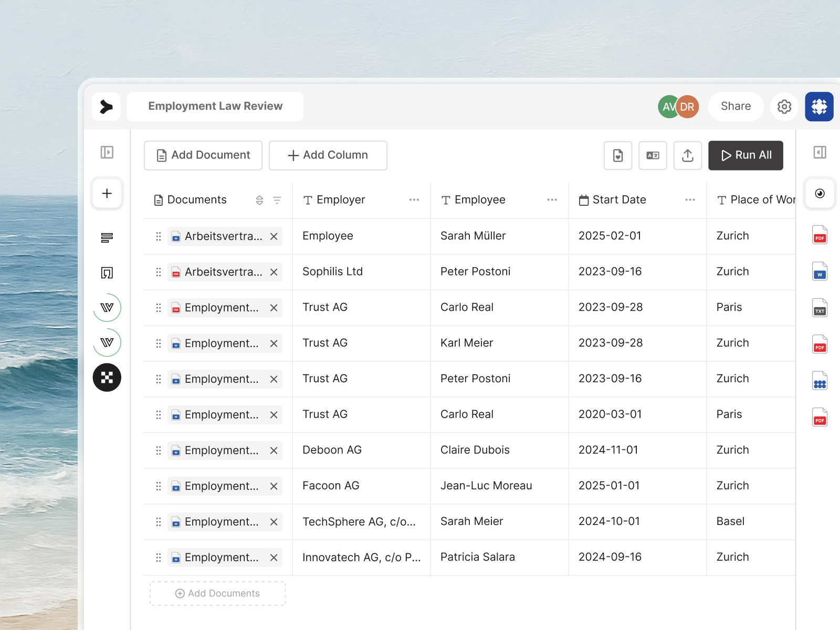This screenshot has width=840, height=630.
Task: Select the Basel place of work cell
Action: pos(751,522)
